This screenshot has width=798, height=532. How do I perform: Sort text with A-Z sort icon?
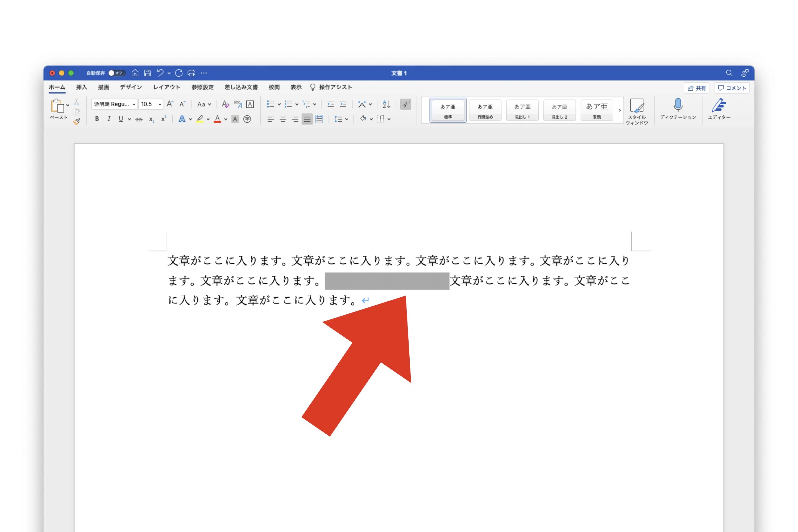pos(386,104)
